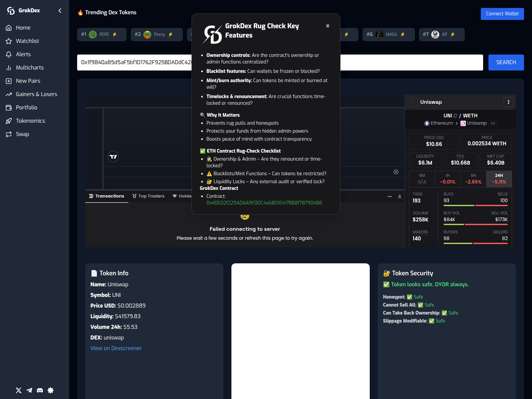Screen dimensions: 532x399
Task: Copy the UNI token address icon
Action: point(455,116)
